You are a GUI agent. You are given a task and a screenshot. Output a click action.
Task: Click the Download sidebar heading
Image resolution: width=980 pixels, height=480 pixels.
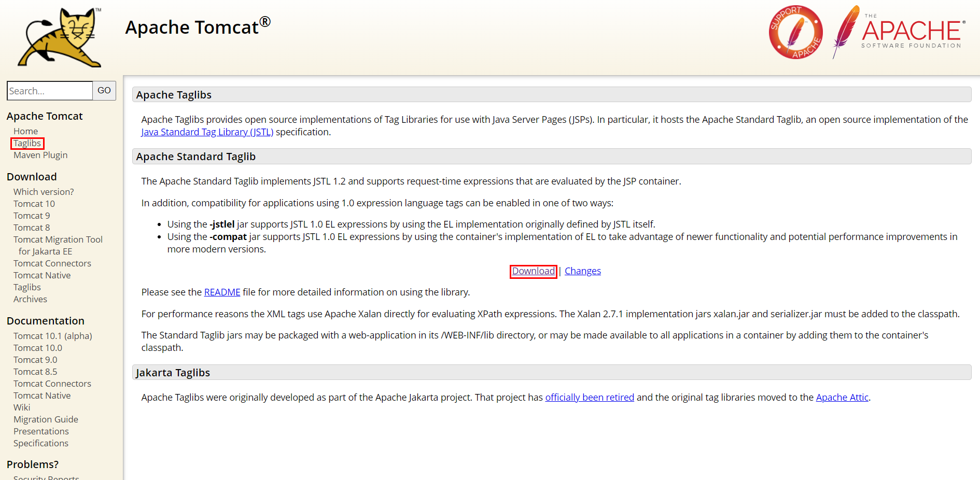pos(32,177)
